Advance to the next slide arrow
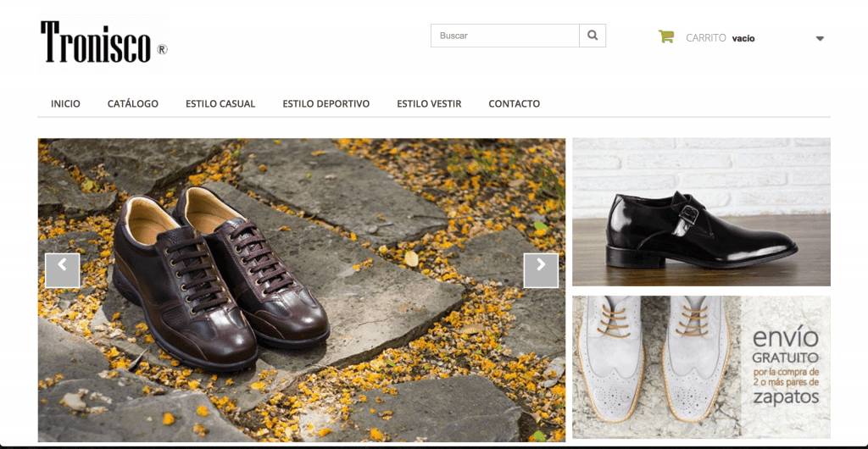868x449 pixels. [x=541, y=270]
